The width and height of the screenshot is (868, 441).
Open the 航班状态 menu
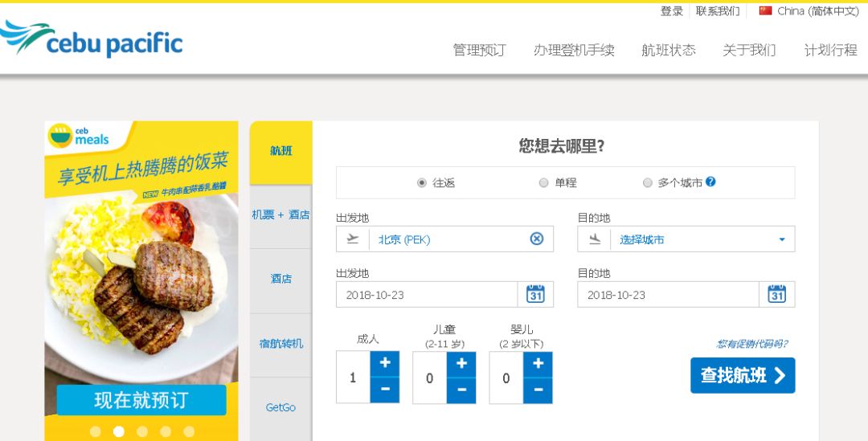click(x=669, y=51)
